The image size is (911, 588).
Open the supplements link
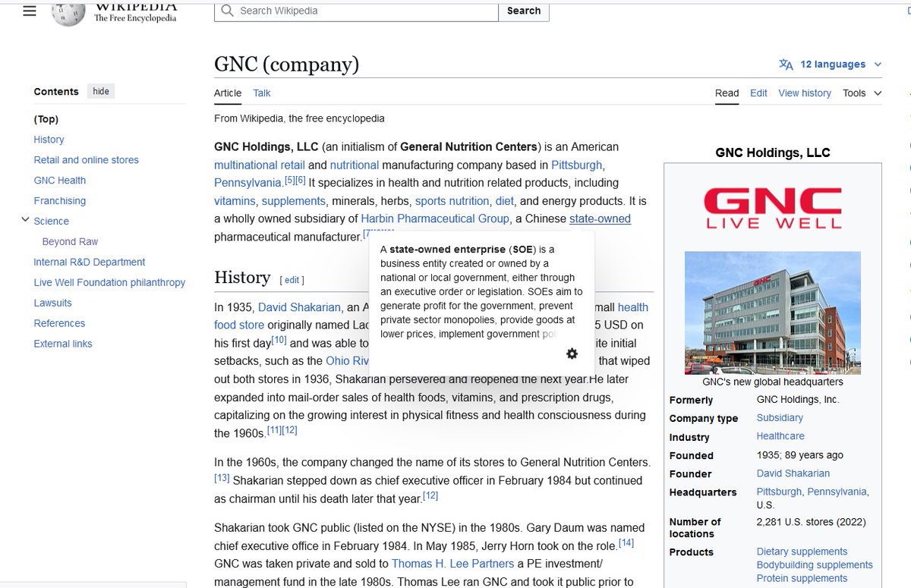[x=294, y=201]
